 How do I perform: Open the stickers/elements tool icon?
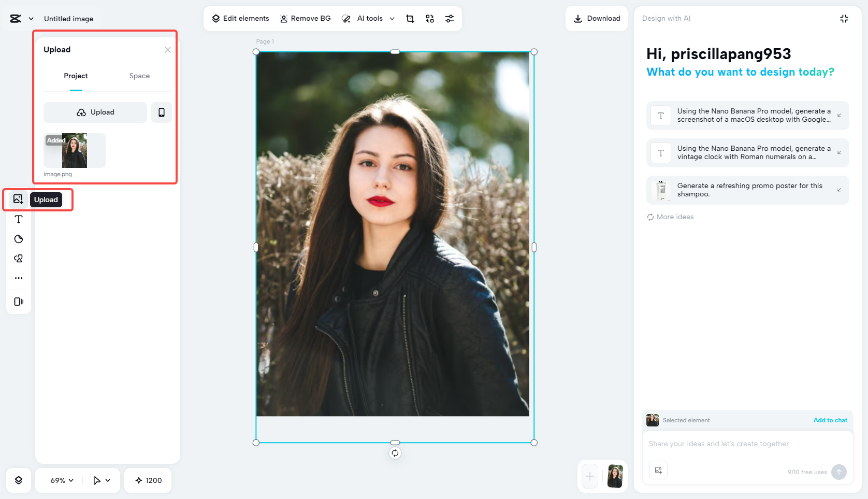[19, 259]
